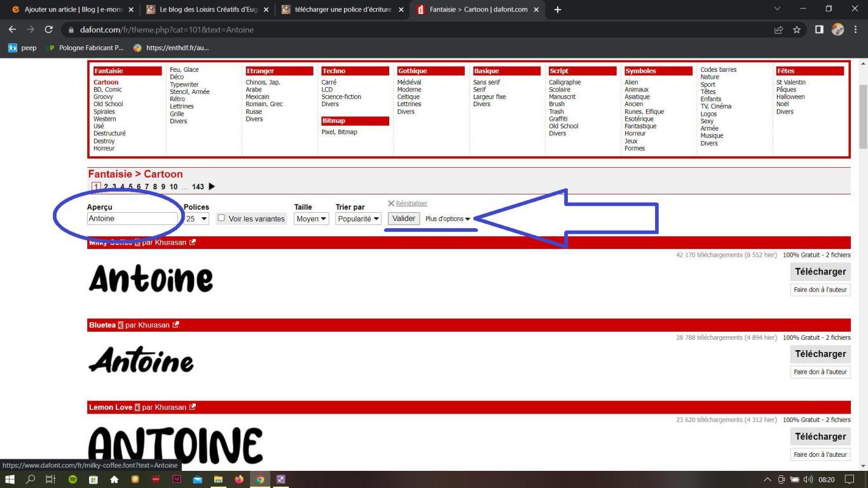Open the Halloween category link
Viewport: 868px width, 488px height.
point(790,97)
